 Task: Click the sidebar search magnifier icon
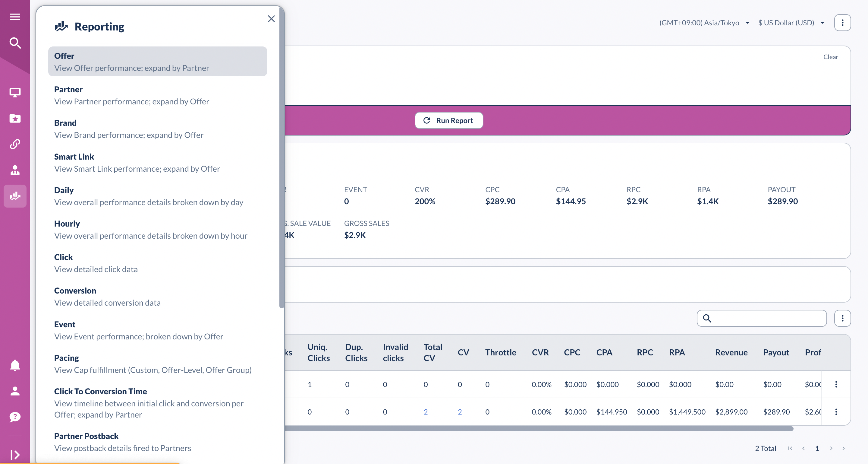tap(15, 43)
